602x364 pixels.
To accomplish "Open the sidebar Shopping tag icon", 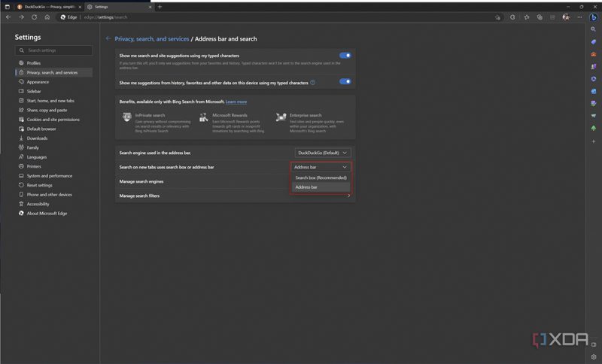I will (593, 41).
